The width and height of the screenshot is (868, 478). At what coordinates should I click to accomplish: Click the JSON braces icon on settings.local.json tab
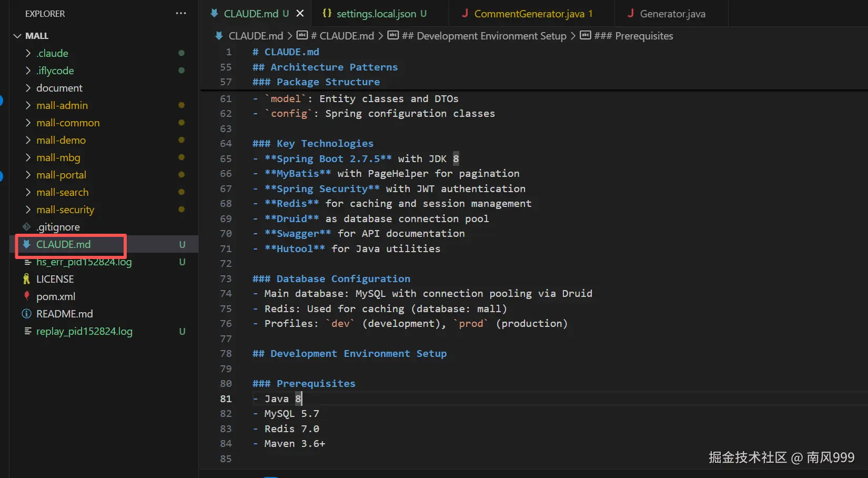tap(327, 13)
